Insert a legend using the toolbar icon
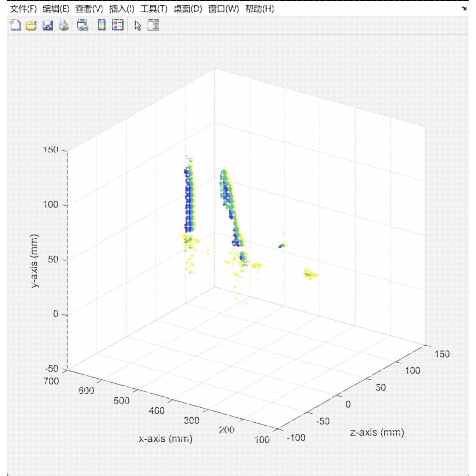Viewport: 476px width, 476px height. click(118, 25)
